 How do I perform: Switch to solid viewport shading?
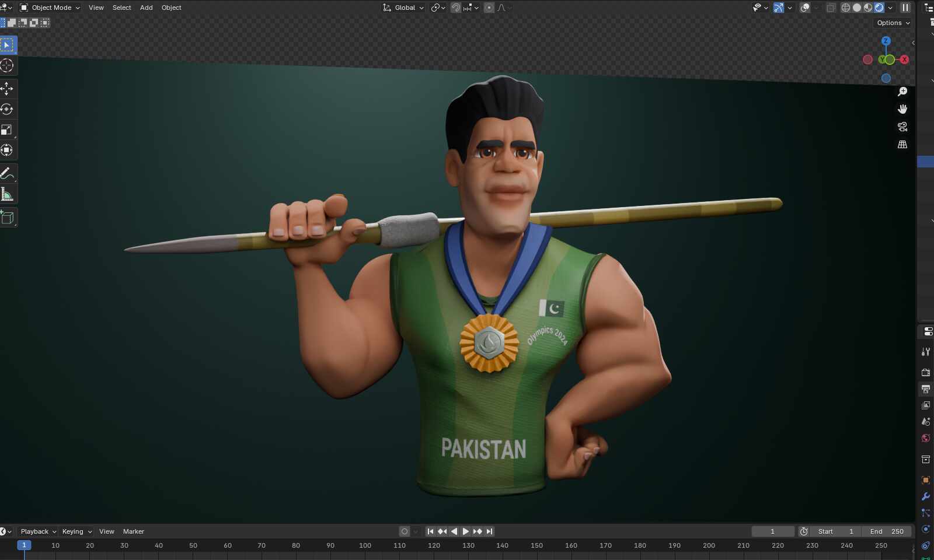(x=857, y=8)
